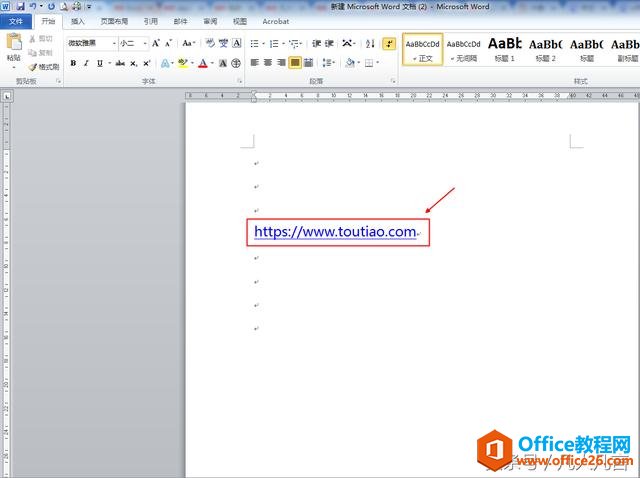Click the Redo icon in quick access toolbar
640x478 pixels.
(x=51, y=7)
